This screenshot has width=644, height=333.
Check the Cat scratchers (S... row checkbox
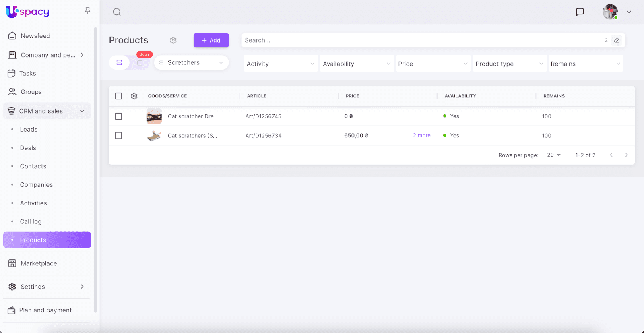(118, 136)
